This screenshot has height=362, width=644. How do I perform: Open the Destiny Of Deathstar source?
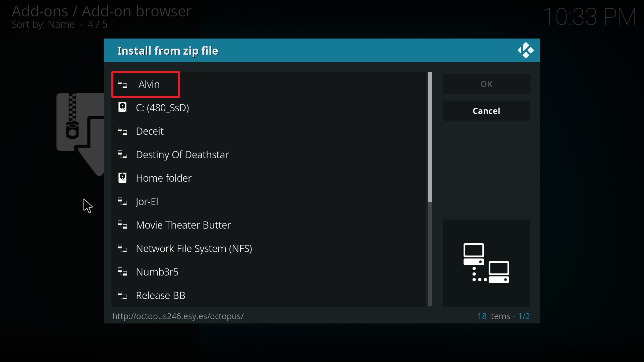pyautogui.click(x=268, y=155)
